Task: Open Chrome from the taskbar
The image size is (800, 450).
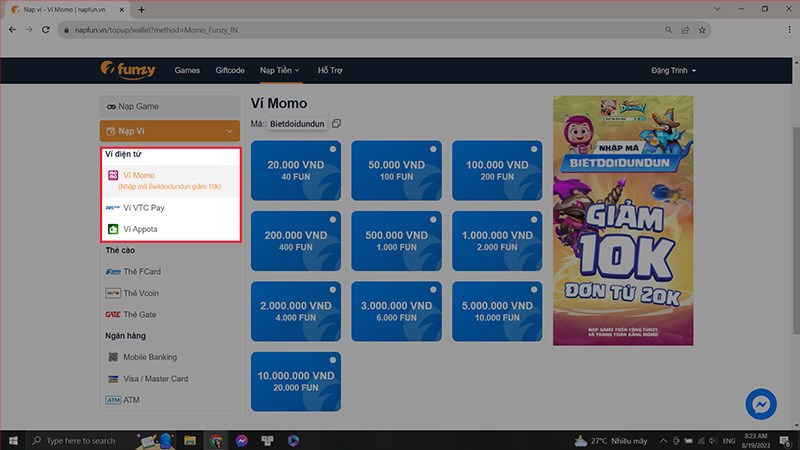Action: click(216, 440)
